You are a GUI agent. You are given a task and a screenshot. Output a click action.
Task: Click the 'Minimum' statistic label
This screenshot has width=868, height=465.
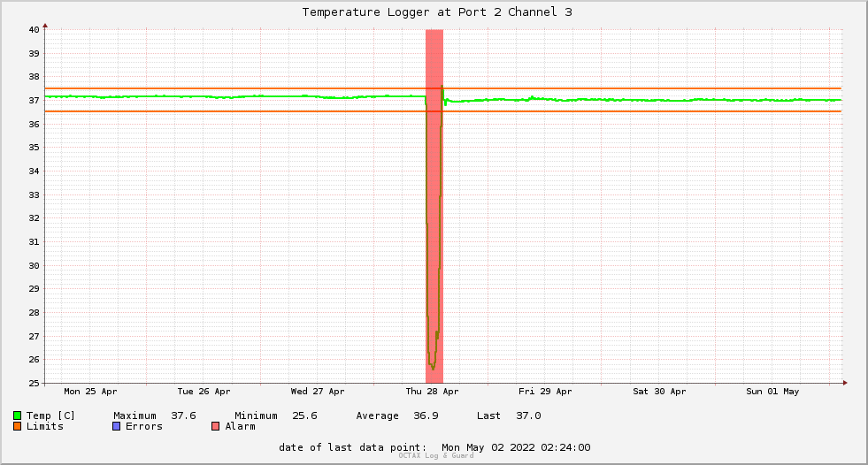point(256,415)
